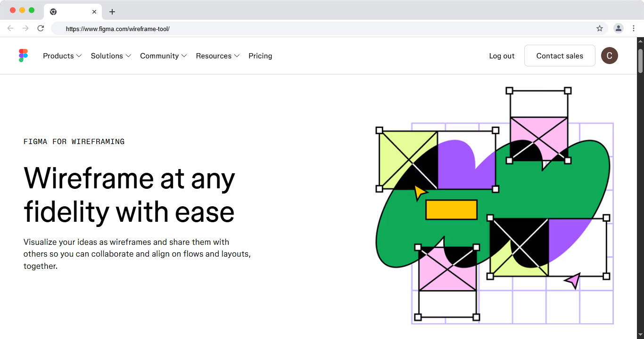Click the browser forward arrow
This screenshot has width=644, height=339.
point(25,28)
